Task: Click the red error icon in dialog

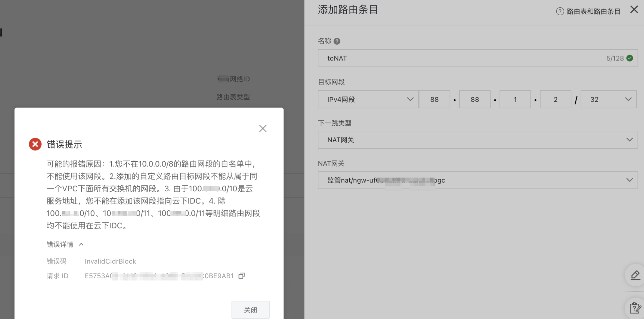Action: 35,144
